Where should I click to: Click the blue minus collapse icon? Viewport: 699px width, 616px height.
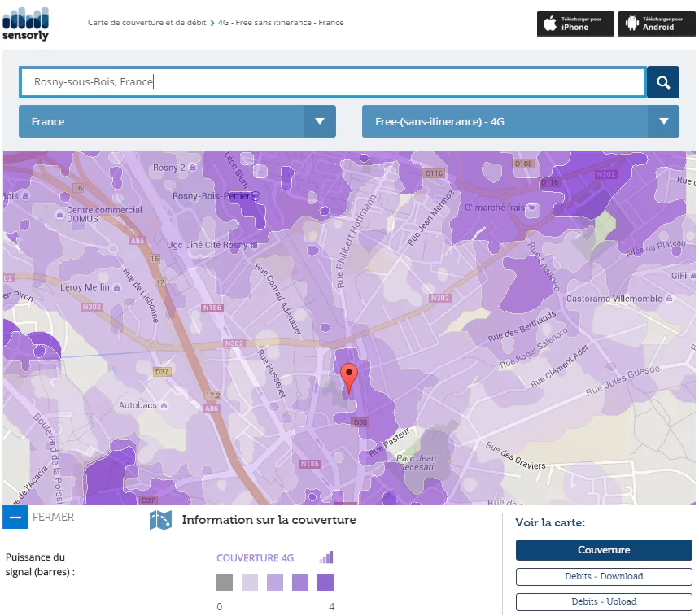coord(15,517)
